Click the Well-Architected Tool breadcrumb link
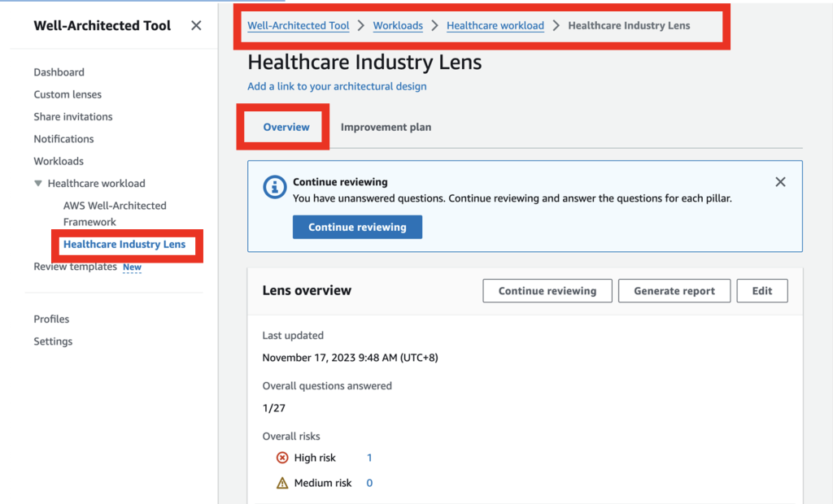Image resolution: width=833 pixels, height=504 pixels. 298,25
